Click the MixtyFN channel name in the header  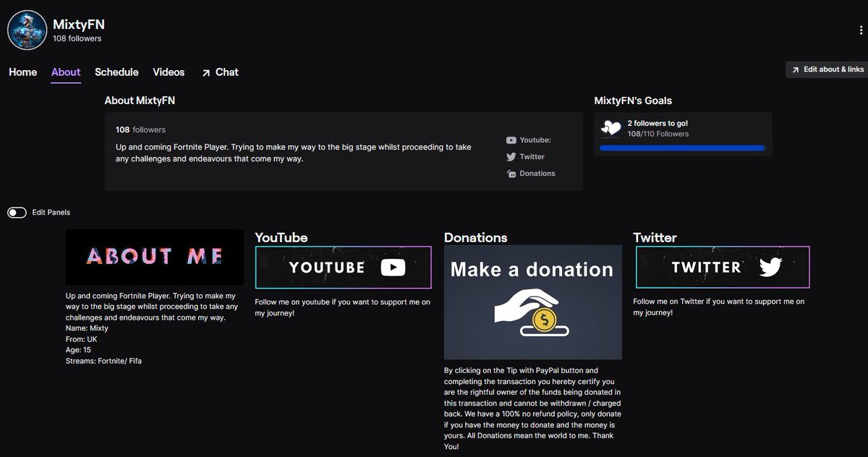click(x=79, y=24)
